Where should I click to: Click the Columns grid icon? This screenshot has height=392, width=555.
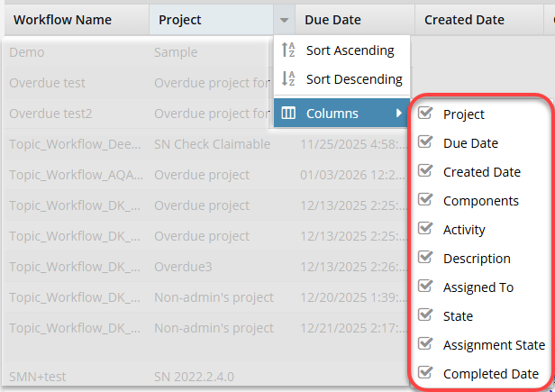(x=289, y=114)
